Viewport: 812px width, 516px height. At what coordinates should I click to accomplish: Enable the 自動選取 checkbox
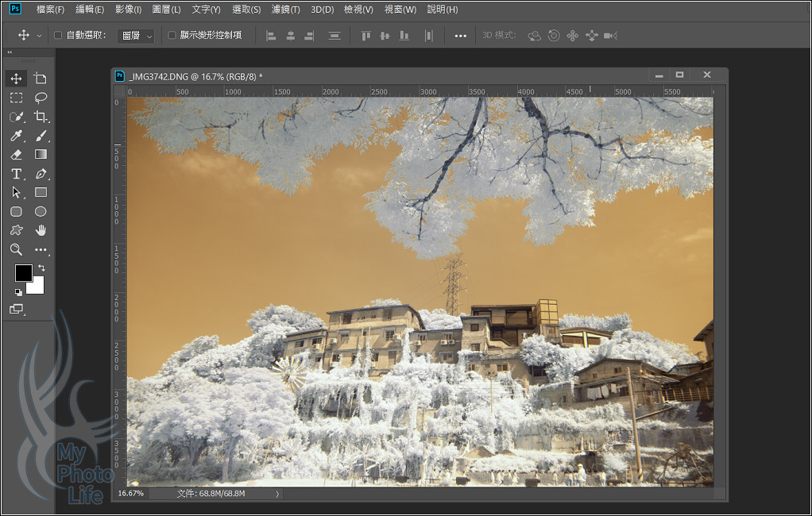58,35
